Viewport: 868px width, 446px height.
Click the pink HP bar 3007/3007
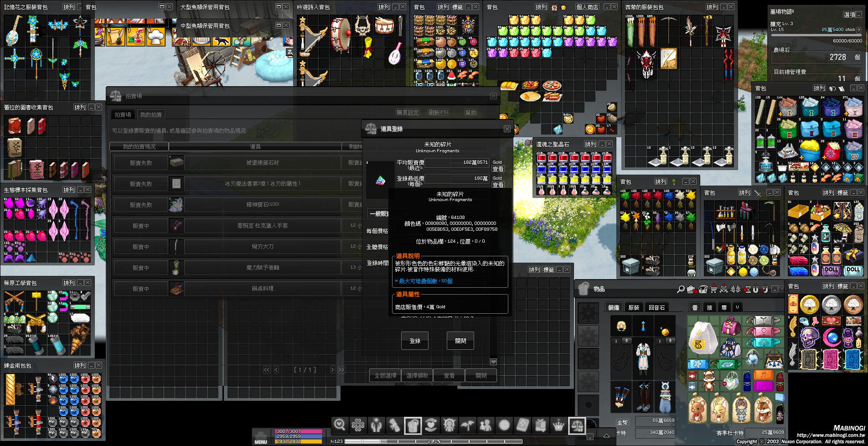point(299,431)
